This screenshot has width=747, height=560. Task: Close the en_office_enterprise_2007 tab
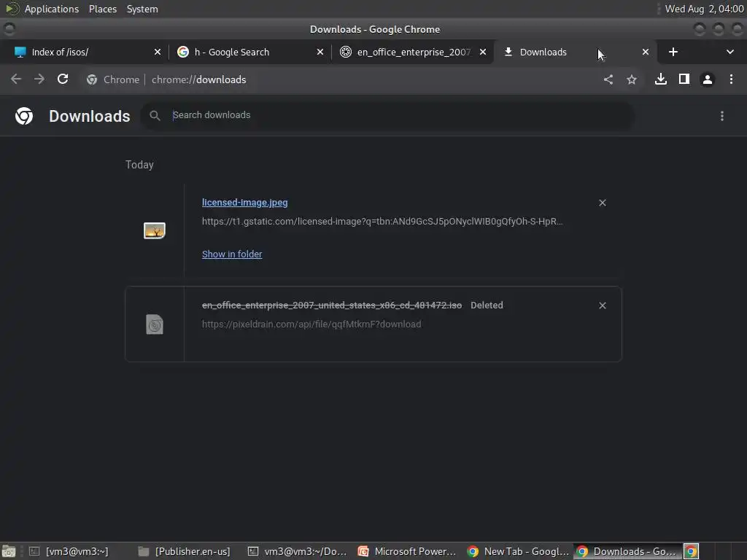pyautogui.click(x=483, y=52)
